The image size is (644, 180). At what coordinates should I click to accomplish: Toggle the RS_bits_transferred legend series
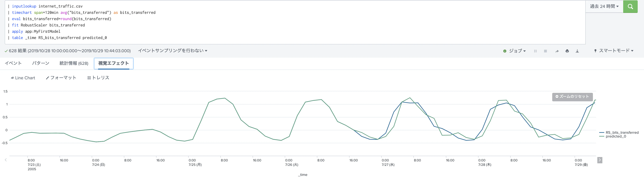[619, 133]
